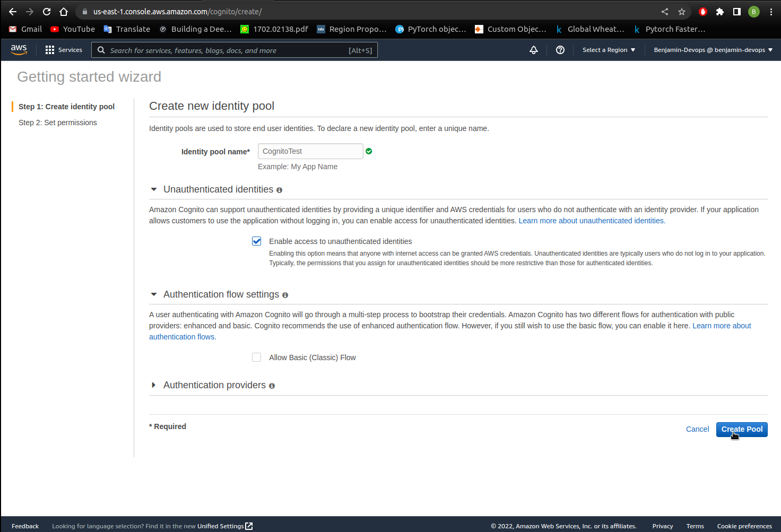
Task: Check Allow Basic (Classic) Flow
Action: [x=257, y=357]
